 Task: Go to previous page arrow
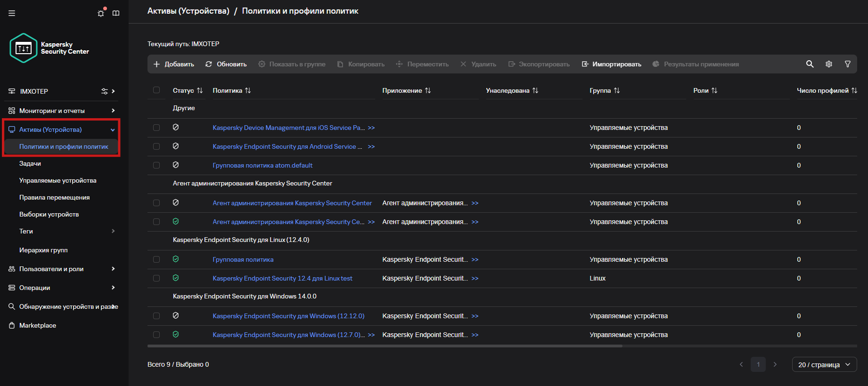point(741,364)
